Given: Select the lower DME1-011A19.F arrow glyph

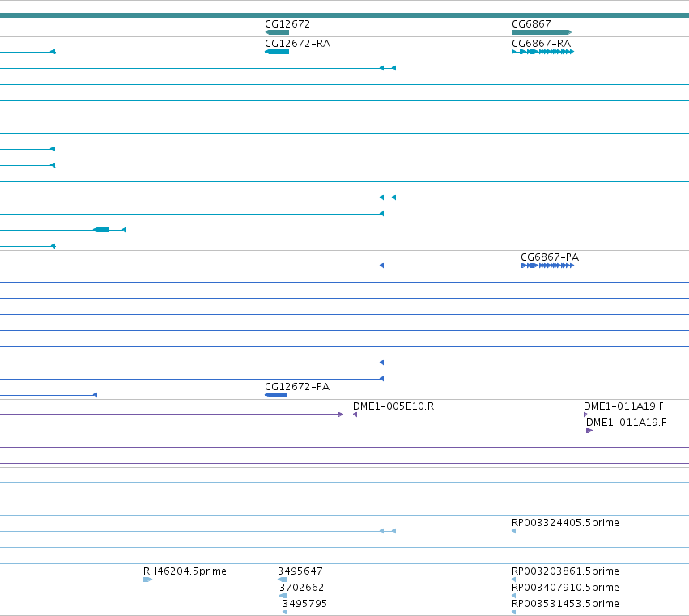Looking at the screenshot, I should (589, 431).
